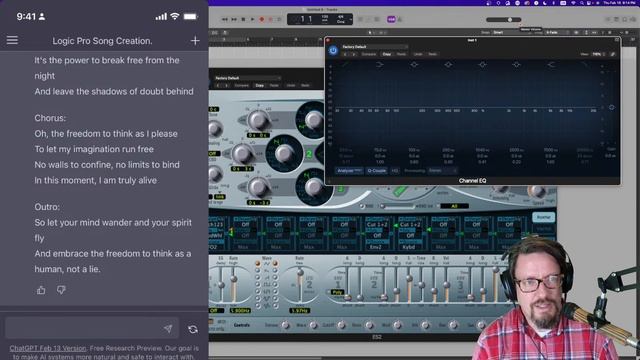Viewport: 640px width, 360px height.
Task: Select ES2 oscillator 2 number button
Action: tap(309, 154)
